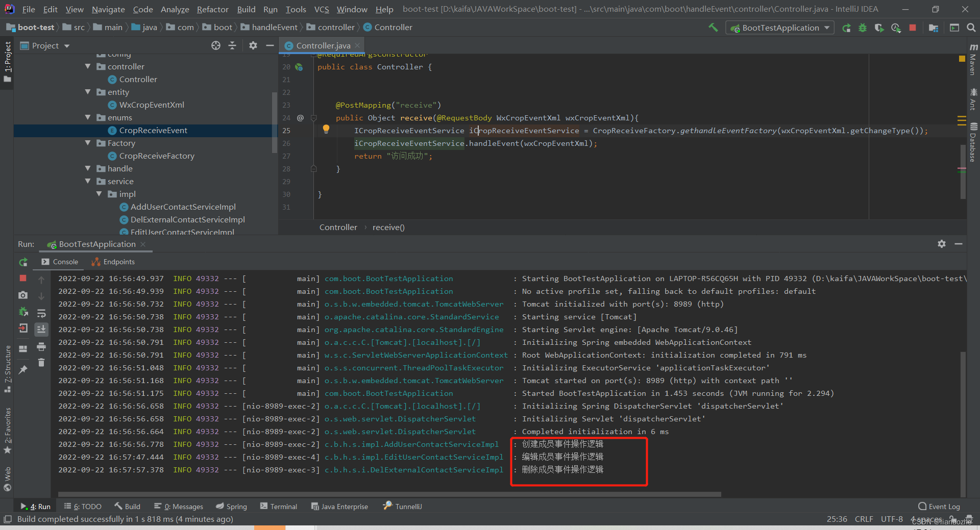Open the Search Everywhere magnifier icon

(x=971, y=28)
